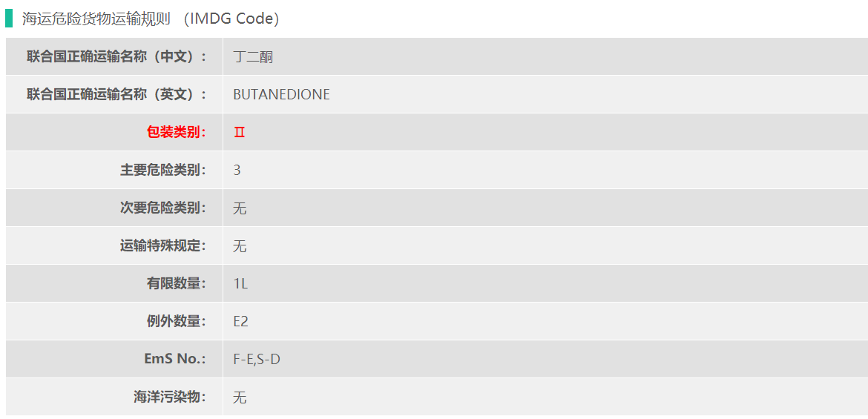Click the 无 value beside 次要危险类别
Screen dimensions: 868x419
240,208
